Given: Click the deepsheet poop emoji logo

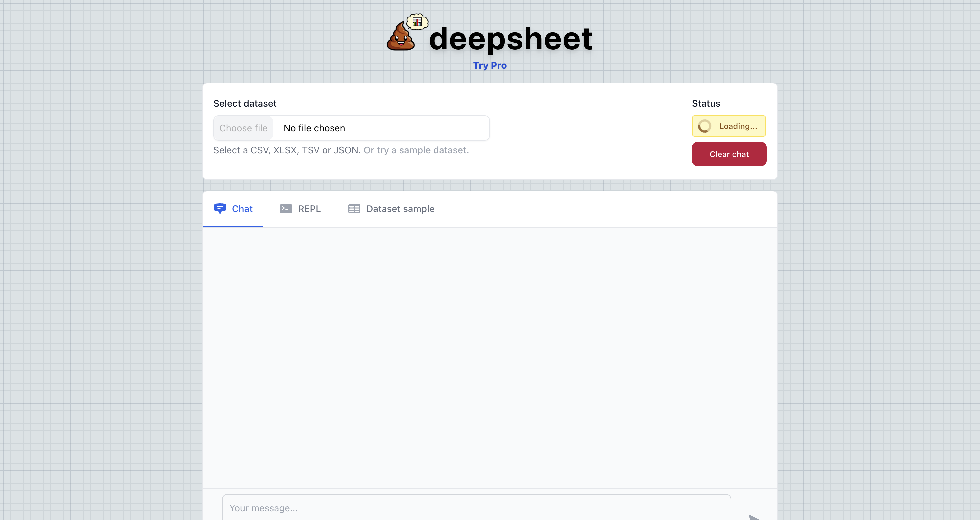Looking at the screenshot, I should (x=407, y=32).
